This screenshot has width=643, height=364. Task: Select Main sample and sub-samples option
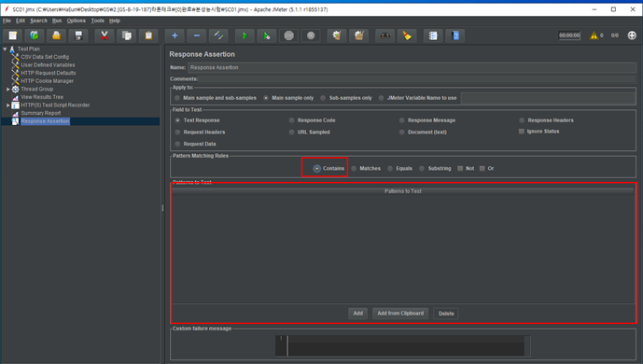tap(177, 98)
